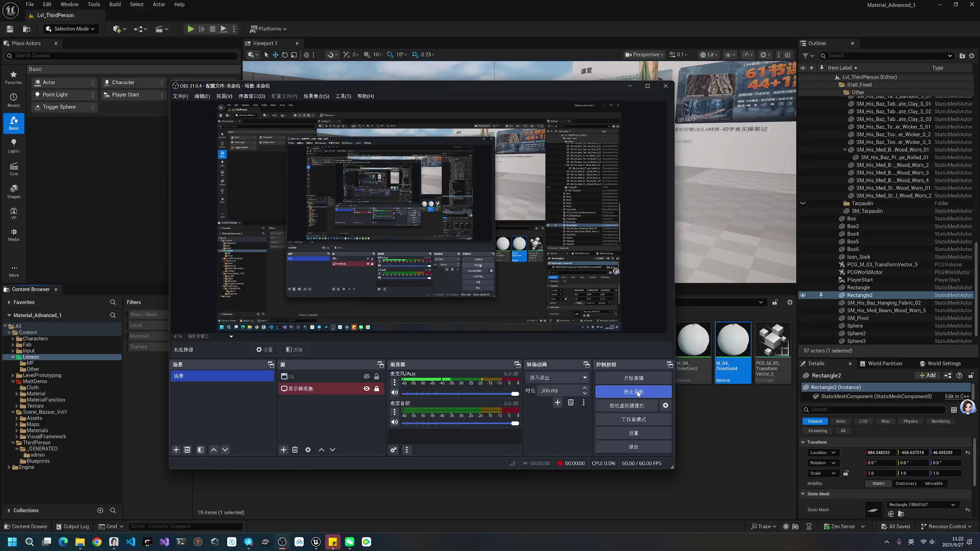Screen dimensions: 980x551
Task: Adjust the 桌面音频 volume slider
Action: coord(460,423)
